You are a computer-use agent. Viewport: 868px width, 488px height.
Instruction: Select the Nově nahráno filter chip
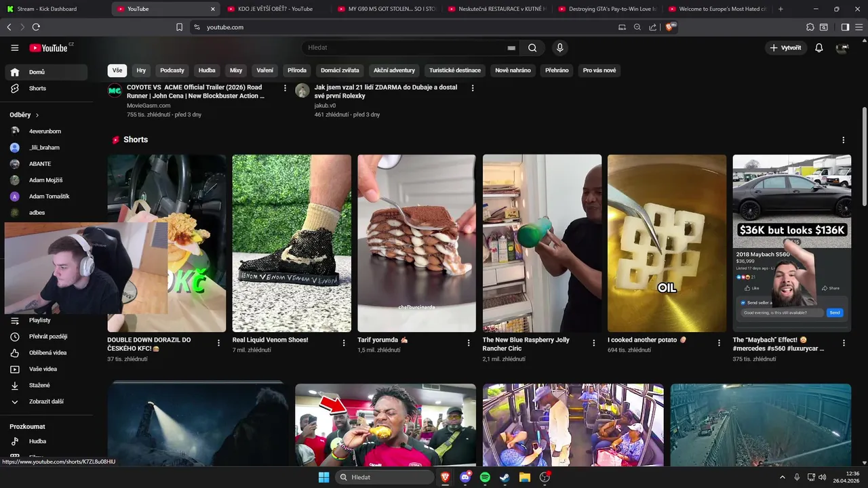click(x=513, y=70)
